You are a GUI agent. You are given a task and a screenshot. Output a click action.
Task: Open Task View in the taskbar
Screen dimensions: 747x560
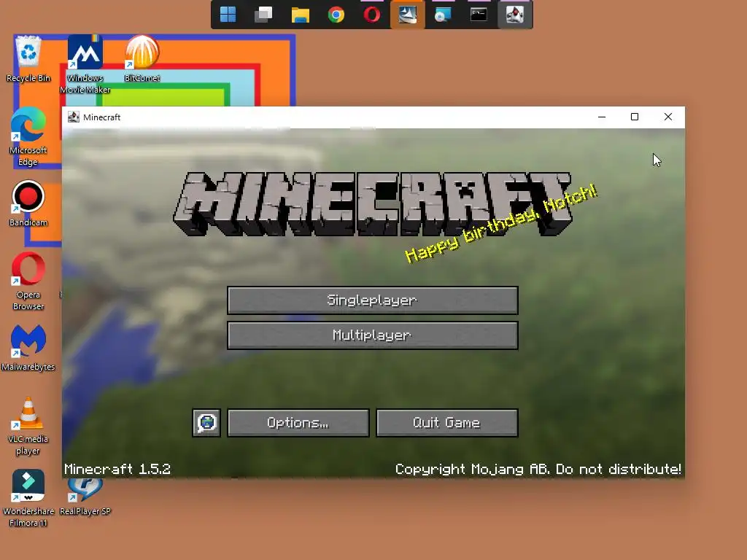point(263,15)
